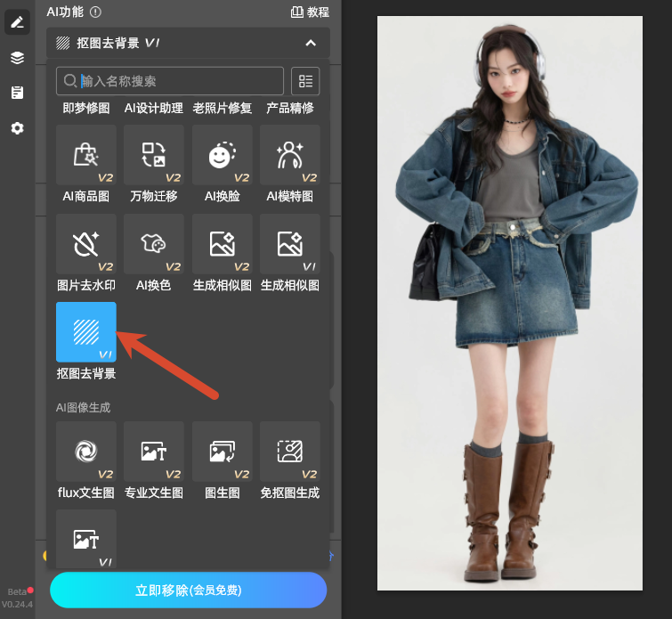Choose the 即梦修图 tool
The image size is (672, 619).
point(86,108)
